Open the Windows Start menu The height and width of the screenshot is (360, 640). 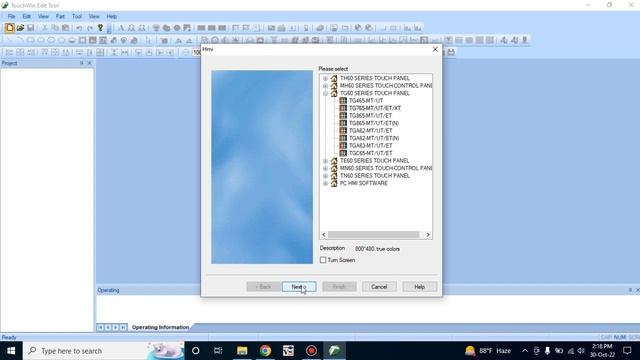click(x=11, y=351)
